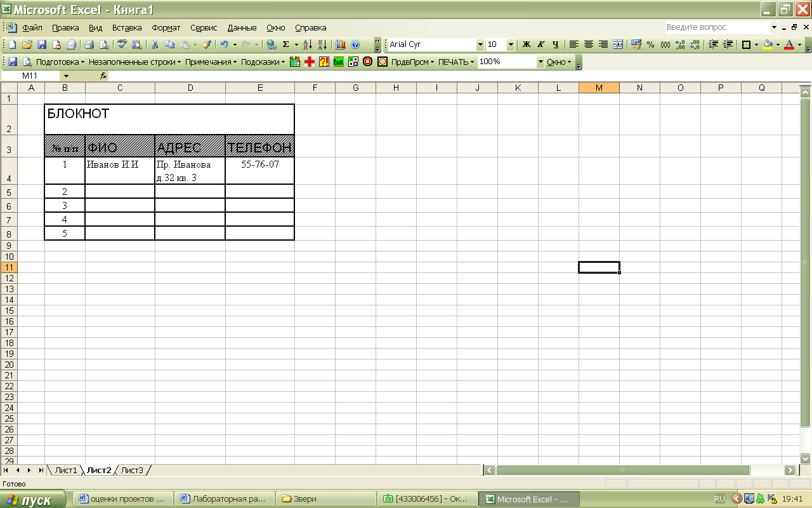Open the Формат menu
This screenshot has height=508, width=812.
(166, 27)
